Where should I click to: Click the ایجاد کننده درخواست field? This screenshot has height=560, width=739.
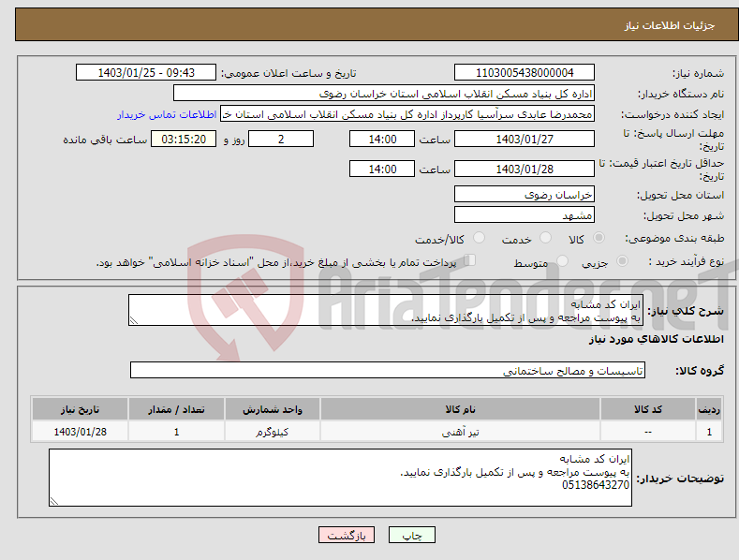(407, 114)
